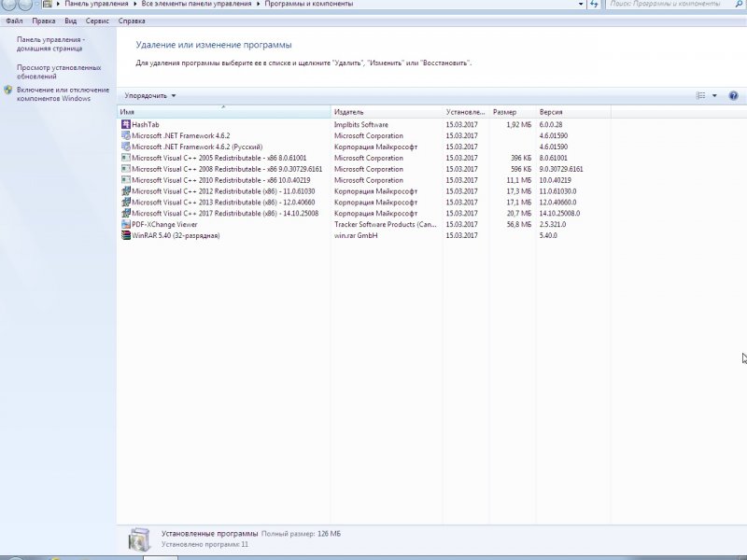Select HashTab row name text
The width and height of the screenshot is (747, 560).
146,125
